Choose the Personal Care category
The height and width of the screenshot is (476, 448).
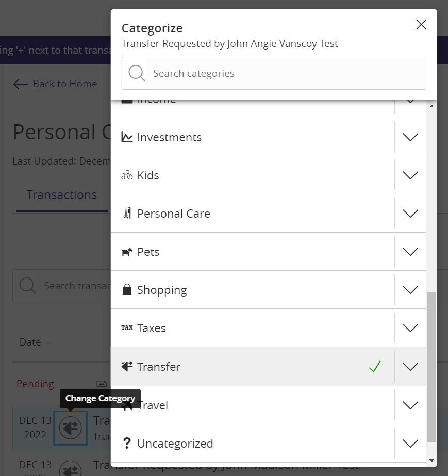253,214
